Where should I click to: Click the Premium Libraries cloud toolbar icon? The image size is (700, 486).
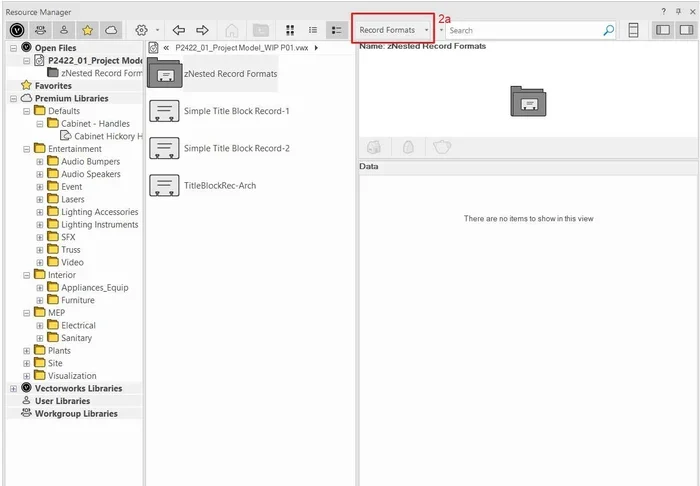point(112,31)
